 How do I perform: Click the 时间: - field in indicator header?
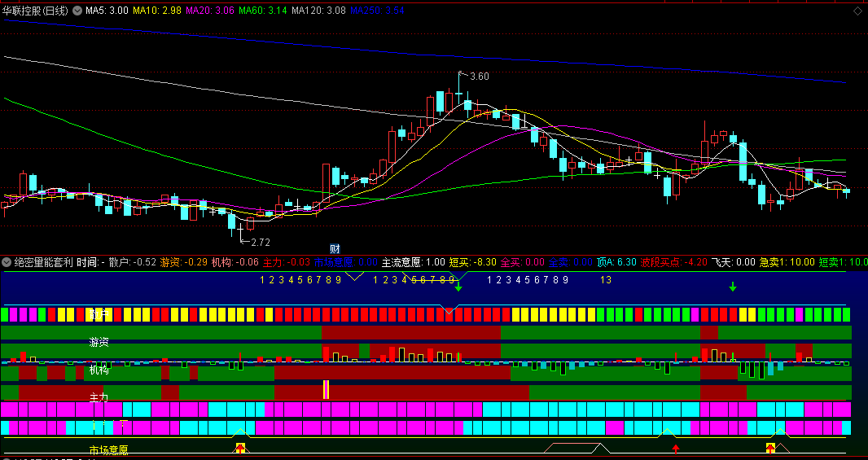90,262
